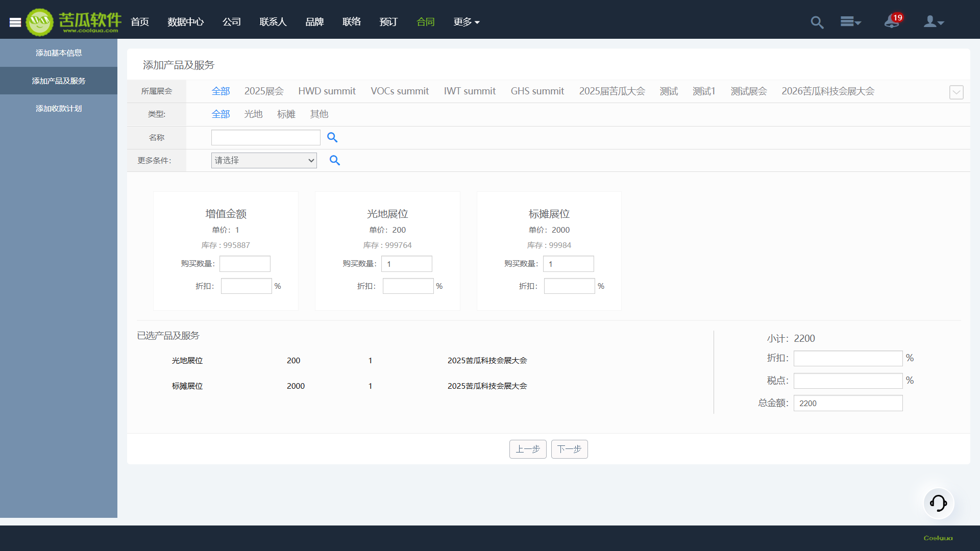The height and width of the screenshot is (551, 980).
Task: Expand the 更多 menu in navigation
Action: [x=467, y=22]
